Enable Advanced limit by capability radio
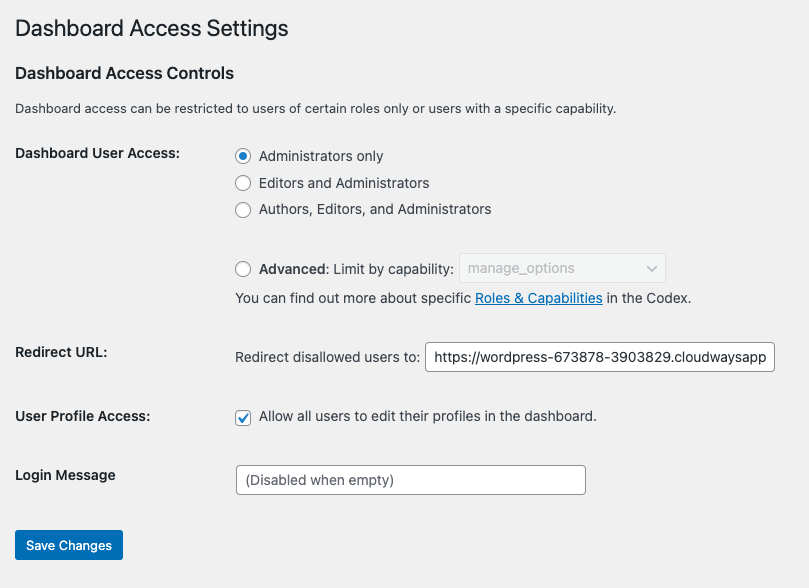This screenshot has width=809, height=588. pos(243,269)
